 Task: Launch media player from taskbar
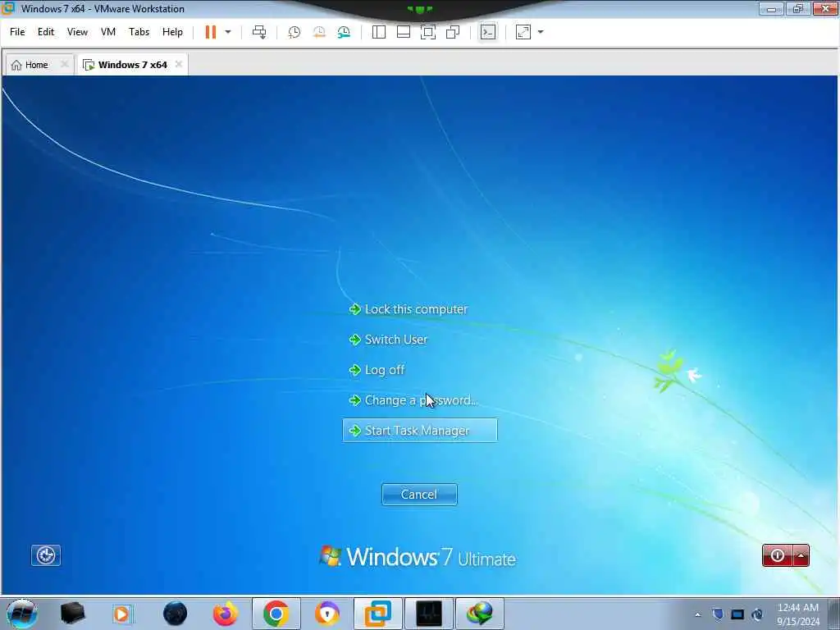click(121, 614)
